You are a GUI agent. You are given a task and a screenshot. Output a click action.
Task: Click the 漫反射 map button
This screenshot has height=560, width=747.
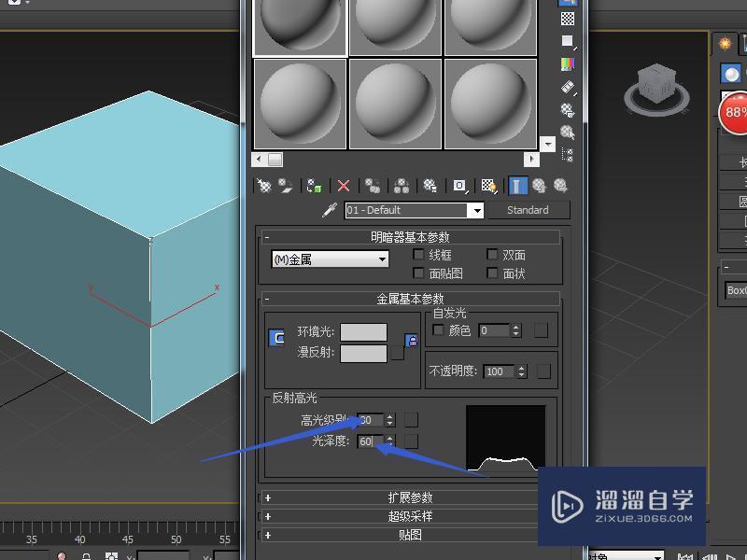pos(398,353)
